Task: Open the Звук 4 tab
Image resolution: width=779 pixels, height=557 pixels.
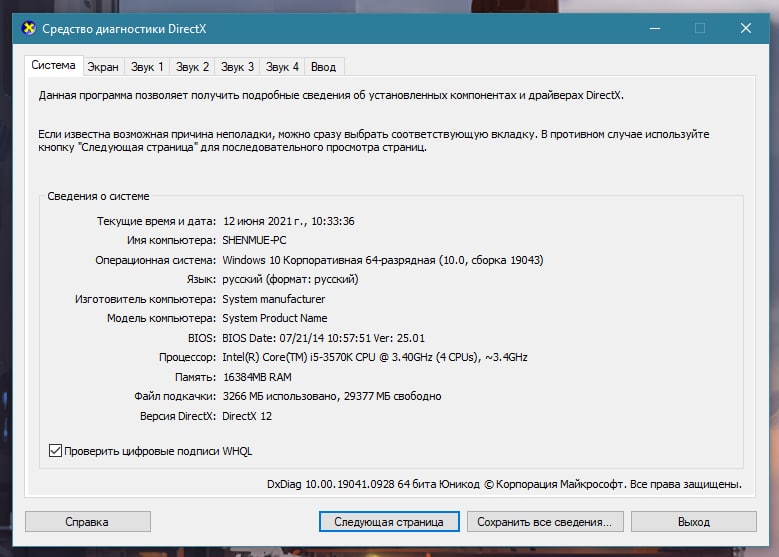Action: 282,67
